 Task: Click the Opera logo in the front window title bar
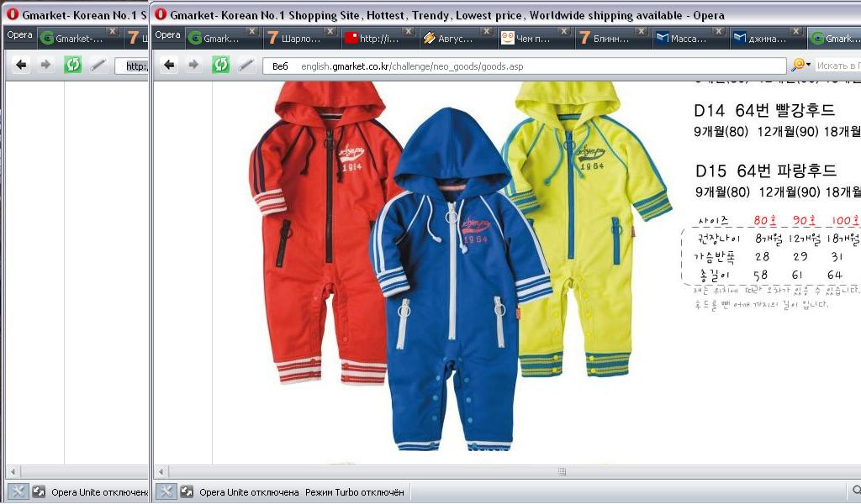pos(161,13)
